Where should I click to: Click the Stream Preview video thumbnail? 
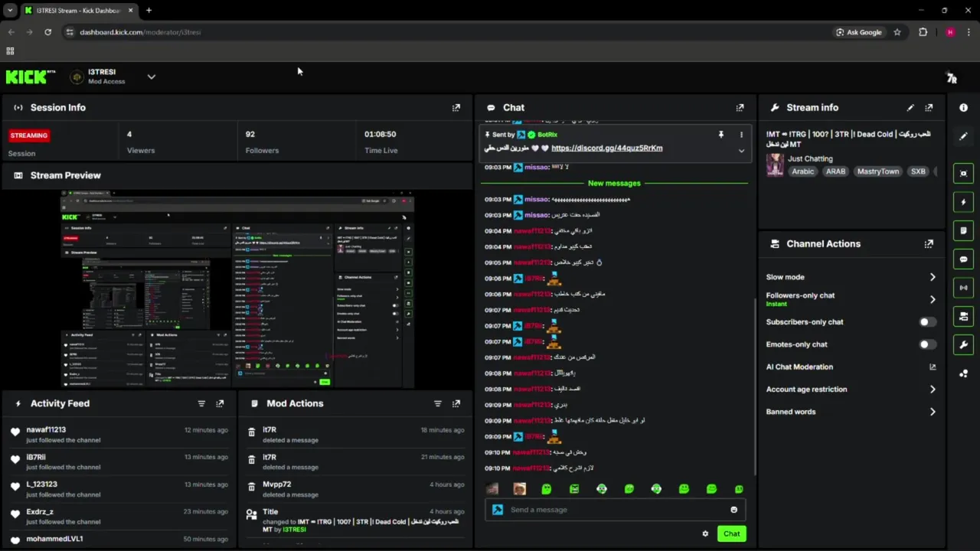point(237,292)
